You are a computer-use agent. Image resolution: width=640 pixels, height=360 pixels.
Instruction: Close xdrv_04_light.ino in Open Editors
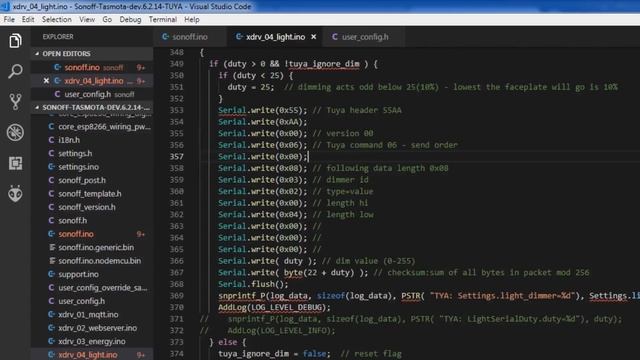click(46, 81)
